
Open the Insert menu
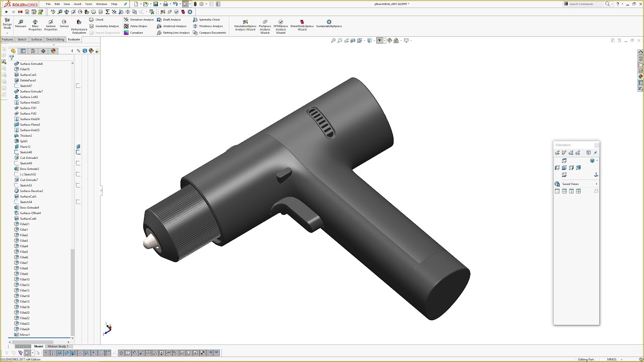tap(77, 4)
